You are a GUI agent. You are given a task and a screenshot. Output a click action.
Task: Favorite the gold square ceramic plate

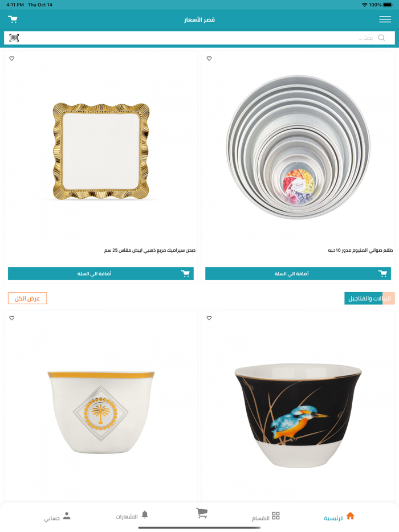(x=12, y=58)
